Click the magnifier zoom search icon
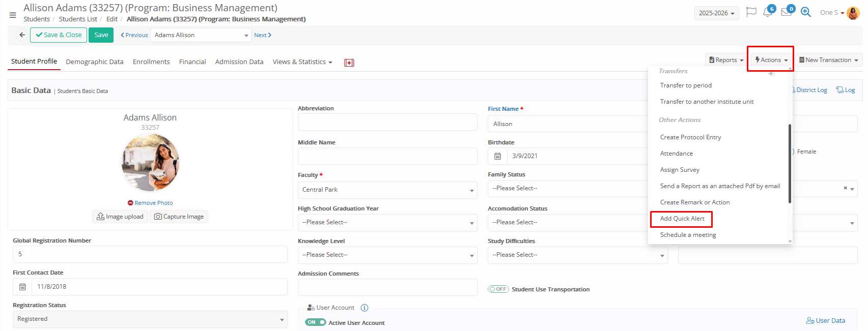The image size is (868, 331). pos(805,12)
